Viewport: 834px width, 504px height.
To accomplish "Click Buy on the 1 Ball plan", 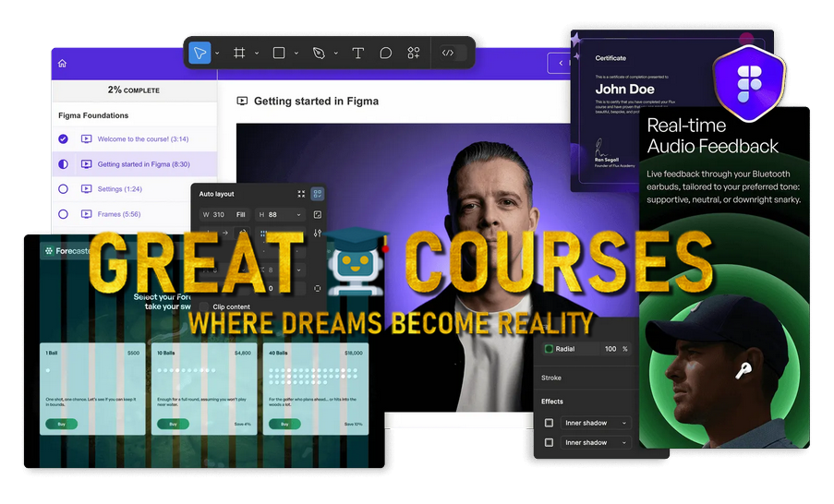I will point(61,424).
